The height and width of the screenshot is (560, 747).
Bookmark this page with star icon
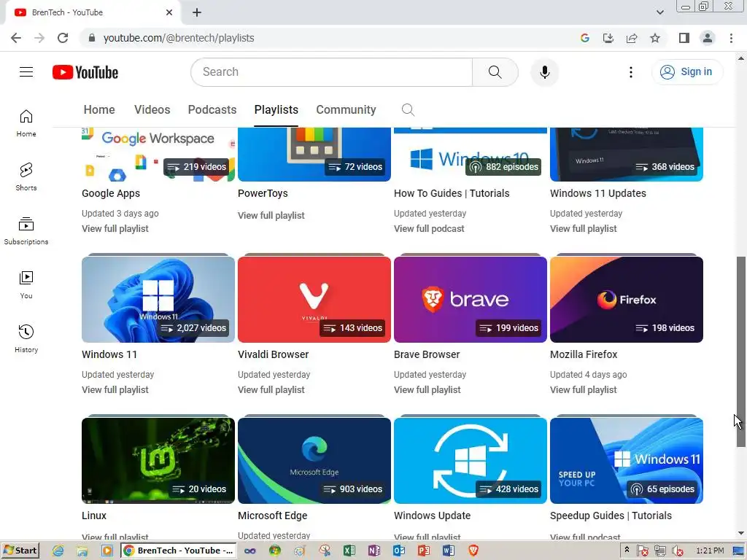coord(655,38)
